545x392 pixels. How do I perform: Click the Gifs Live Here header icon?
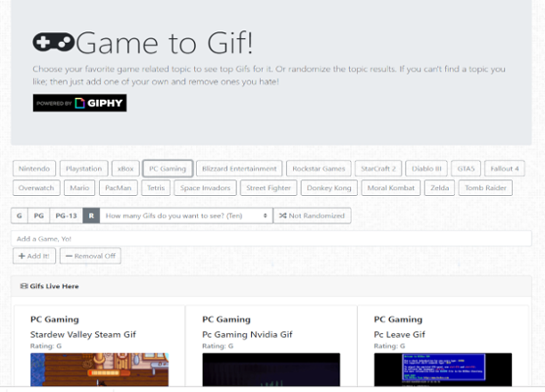24,286
